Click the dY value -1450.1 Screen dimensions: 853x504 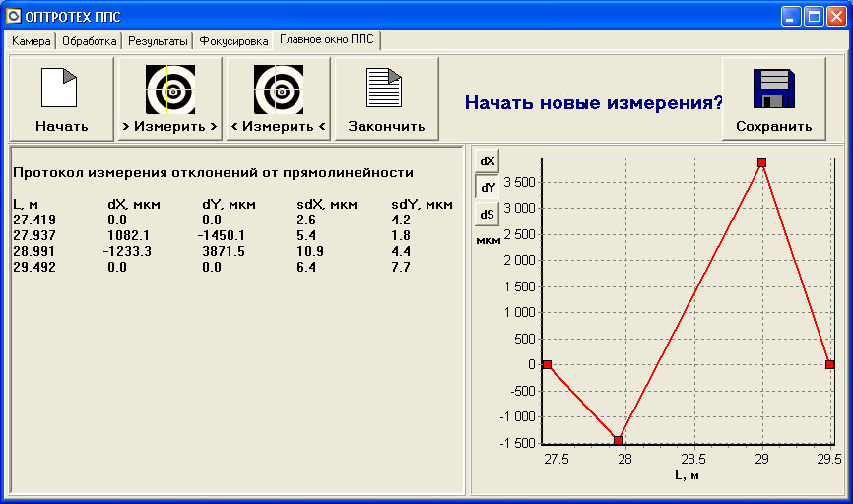pyautogui.click(x=222, y=235)
